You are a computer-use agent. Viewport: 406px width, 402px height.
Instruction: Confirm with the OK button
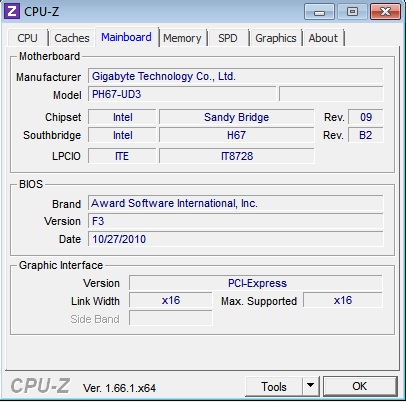pyautogui.click(x=360, y=386)
